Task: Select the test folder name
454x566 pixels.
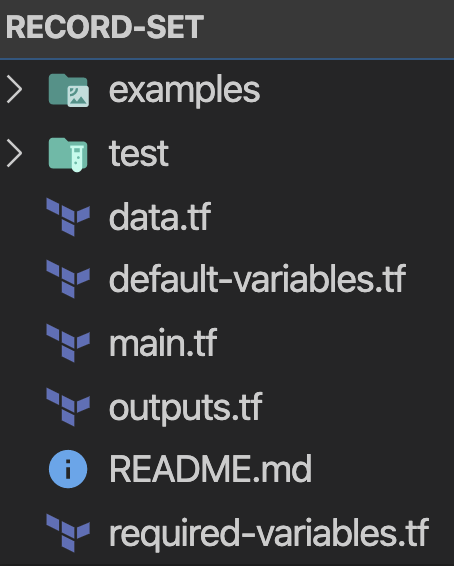Action: (x=139, y=154)
